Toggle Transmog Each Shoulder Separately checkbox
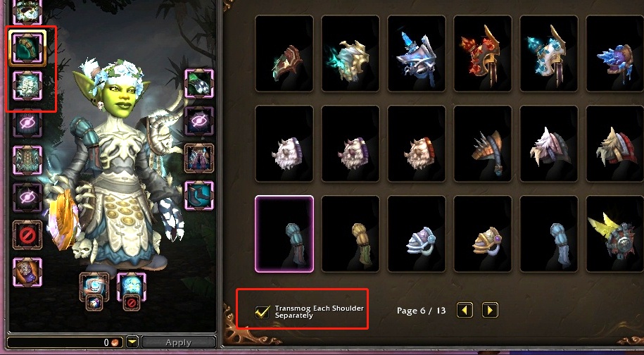644x355 pixels. pos(263,312)
